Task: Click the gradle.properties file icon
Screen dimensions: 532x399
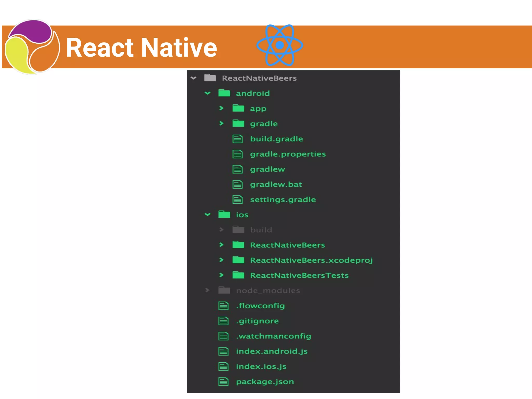Action: point(238,154)
